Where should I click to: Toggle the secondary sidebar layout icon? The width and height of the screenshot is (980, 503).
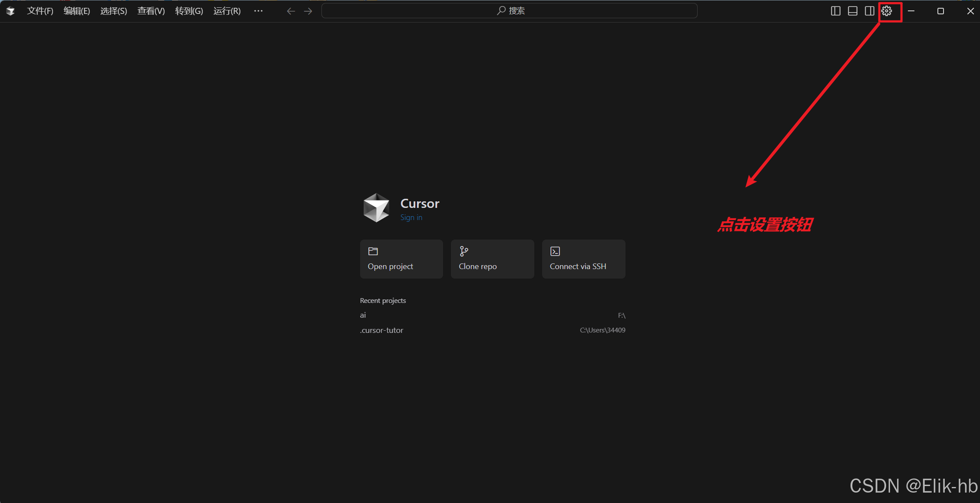pyautogui.click(x=869, y=11)
